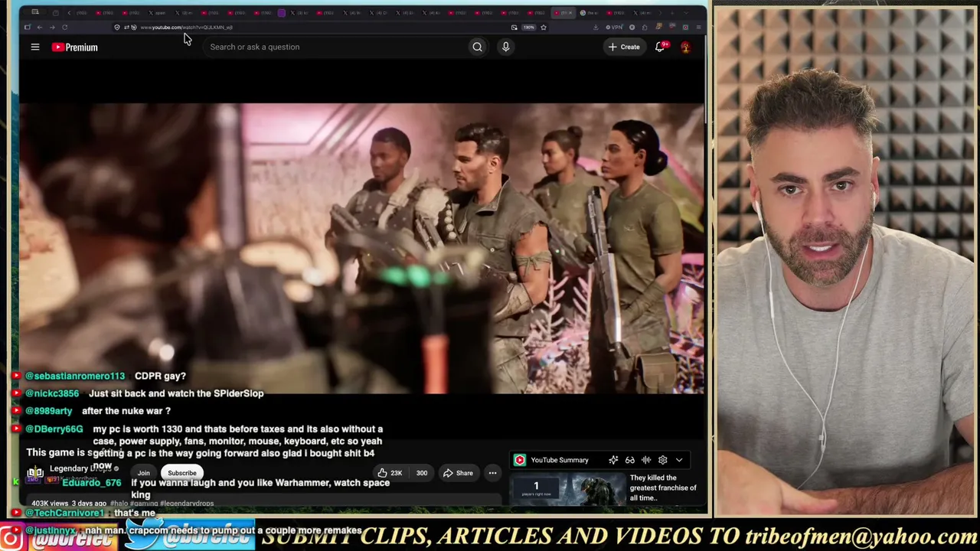
Task: Subscribe to the Legendary Drops channel
Action: click(182, 473)
